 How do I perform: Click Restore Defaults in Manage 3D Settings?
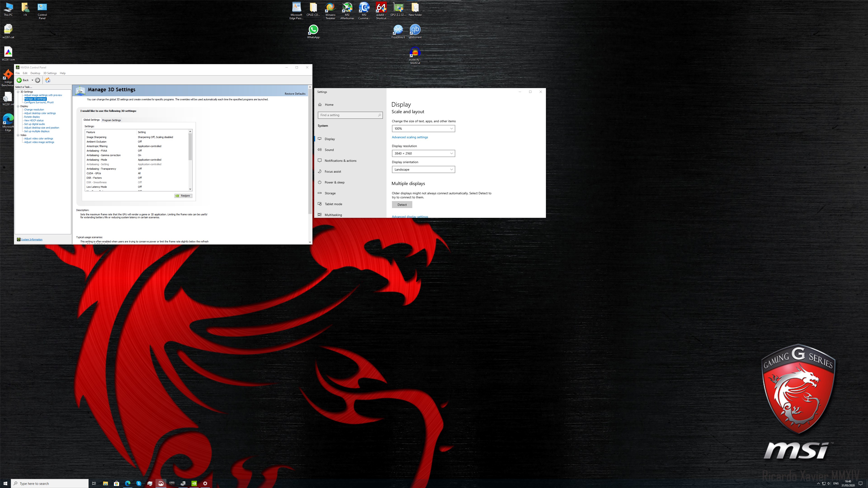coord(295,94)
